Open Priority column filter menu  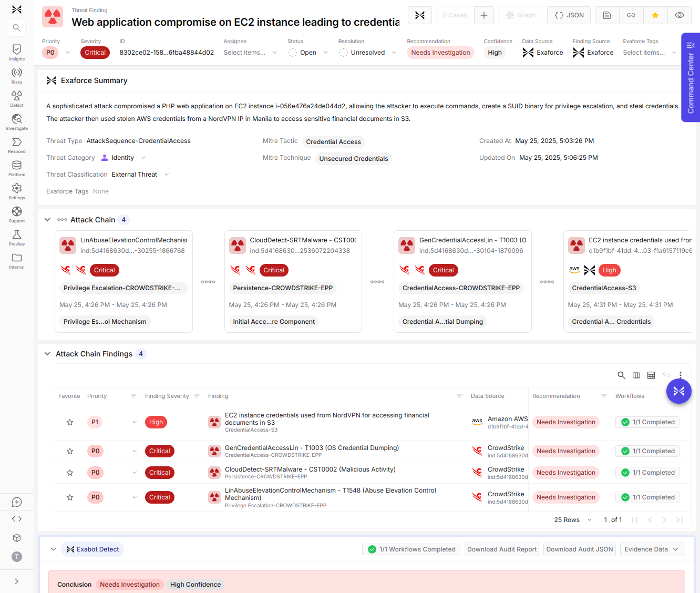(133, 396)
